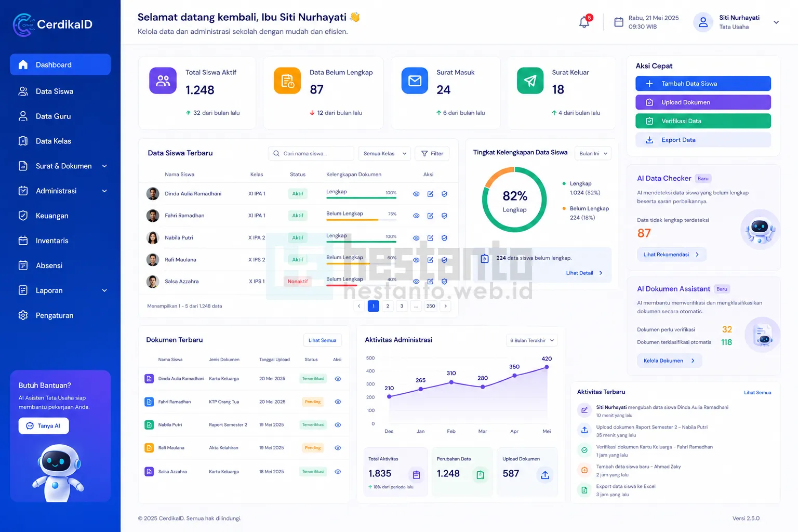This screenshot has height=532, width=798.
Task: Verify Dinda Aulia Ramadhani with shield icon
Action: pyautogui.click(x=444, y=194)
